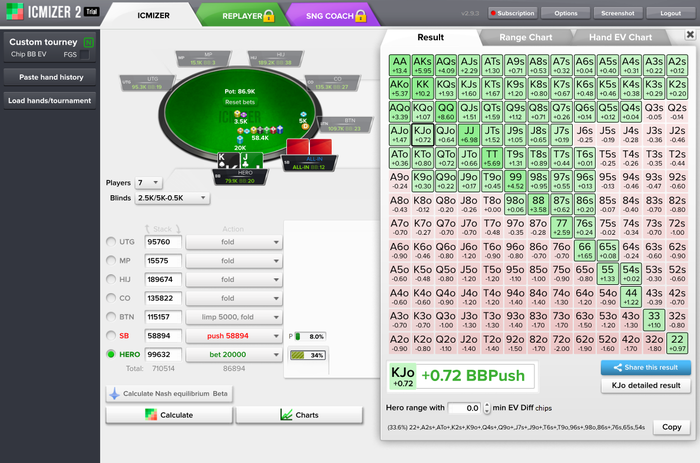
Task: Select the UTG radio button
Action: click(111, 242)
